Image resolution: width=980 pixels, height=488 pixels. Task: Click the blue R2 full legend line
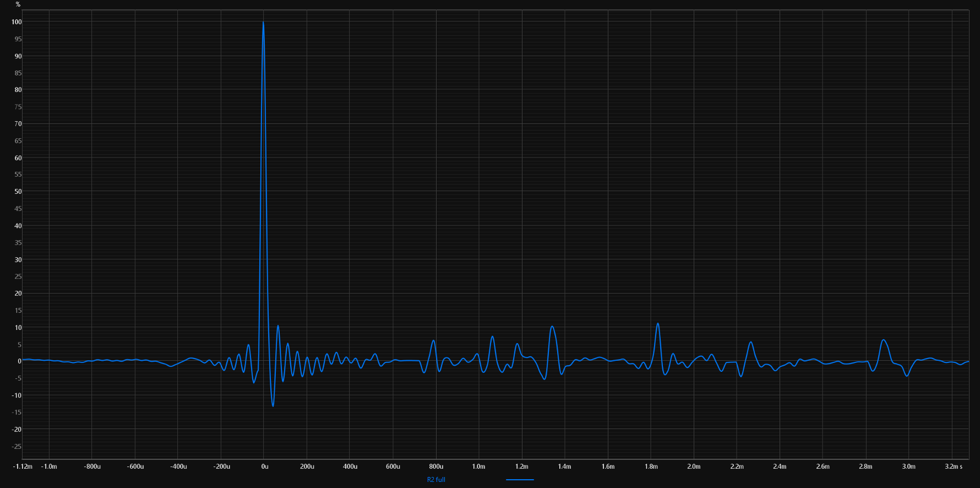pos(520,480)
